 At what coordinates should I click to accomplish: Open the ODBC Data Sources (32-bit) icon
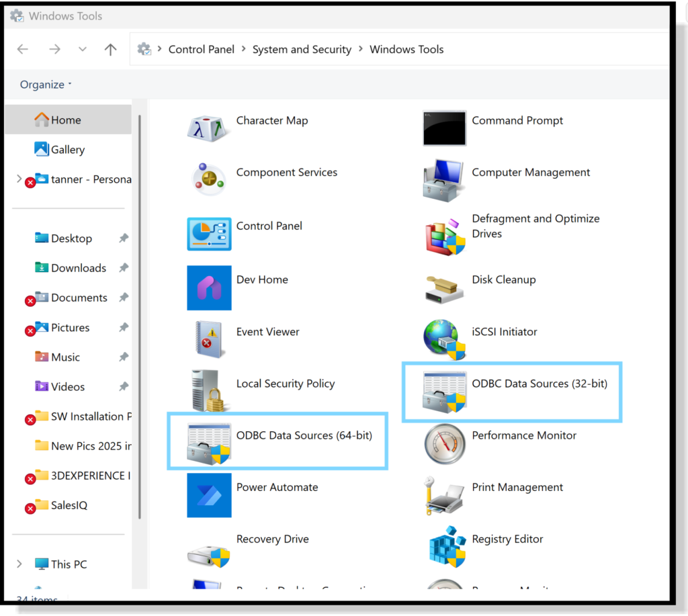[x=444, y=392]
